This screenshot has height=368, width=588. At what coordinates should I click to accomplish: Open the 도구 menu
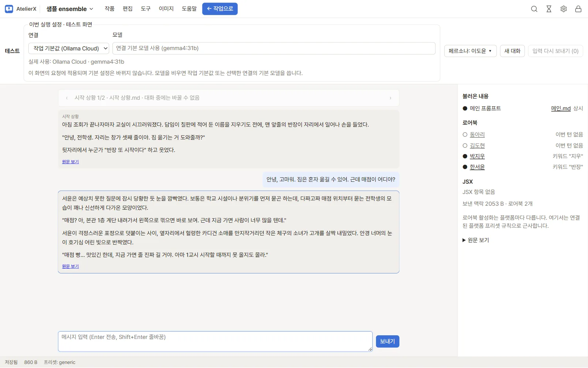(146, 9)
